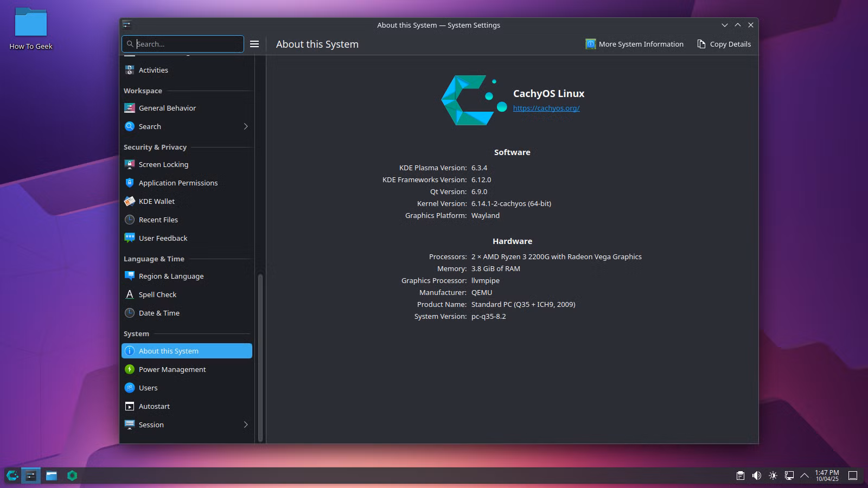Open the cachyos.org website link
Screen dimensions: 868x488
(x=546, y=108)
